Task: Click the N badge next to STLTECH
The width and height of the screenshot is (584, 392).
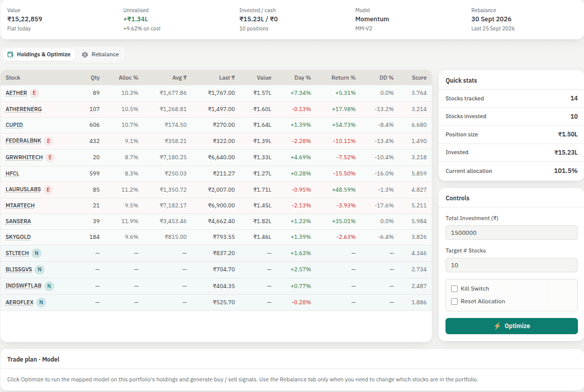Action: 36,253
